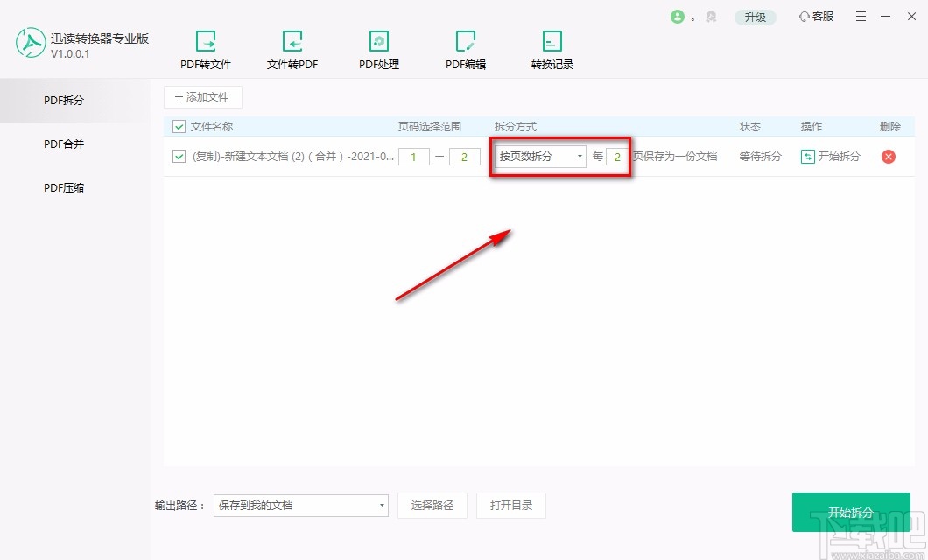Delete the file using the red X icon
This screenshot has height=560, width=928.
[x=889, y=157]
